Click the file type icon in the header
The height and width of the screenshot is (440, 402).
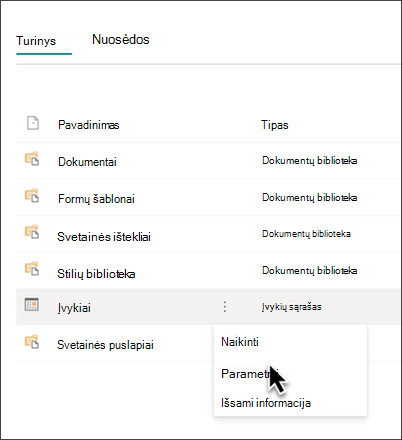pos(33,123)
